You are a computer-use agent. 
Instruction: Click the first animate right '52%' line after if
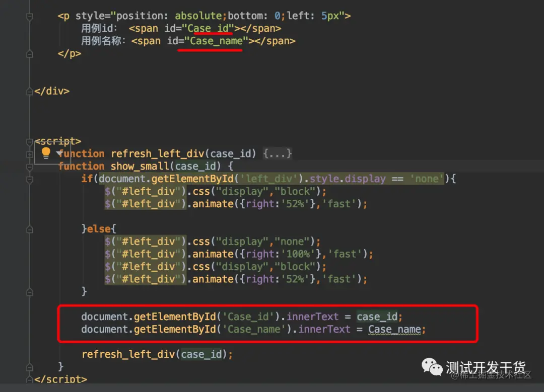[x=236, y=204]
